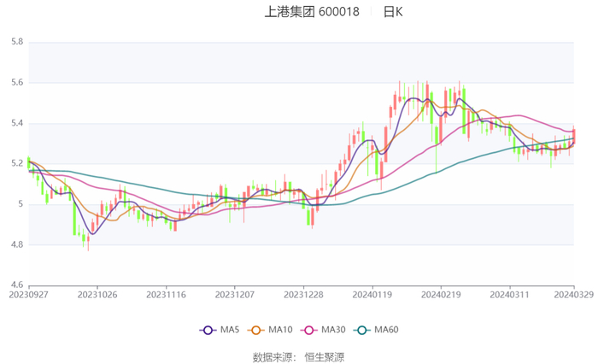Toggle the MA5 legend series

pos(220,330)
